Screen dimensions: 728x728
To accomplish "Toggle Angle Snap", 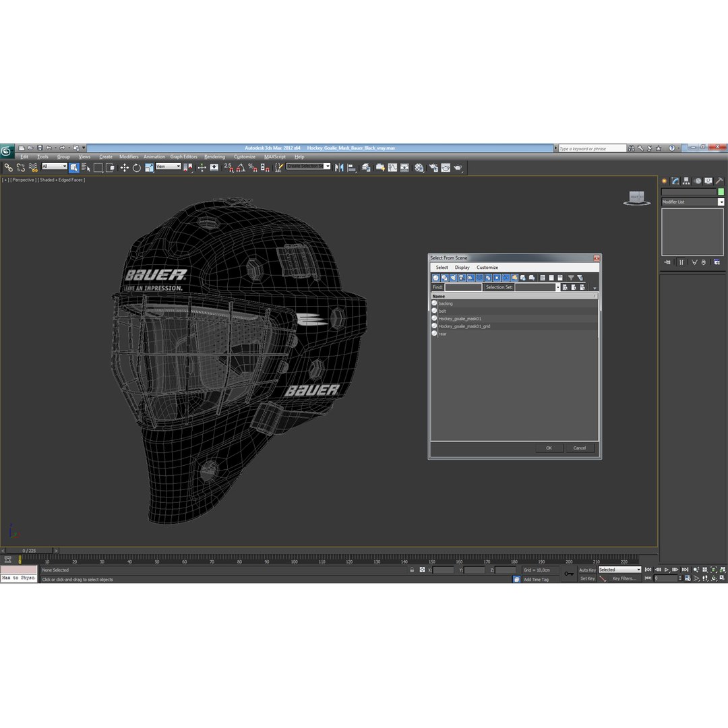I will click(241, 168).
